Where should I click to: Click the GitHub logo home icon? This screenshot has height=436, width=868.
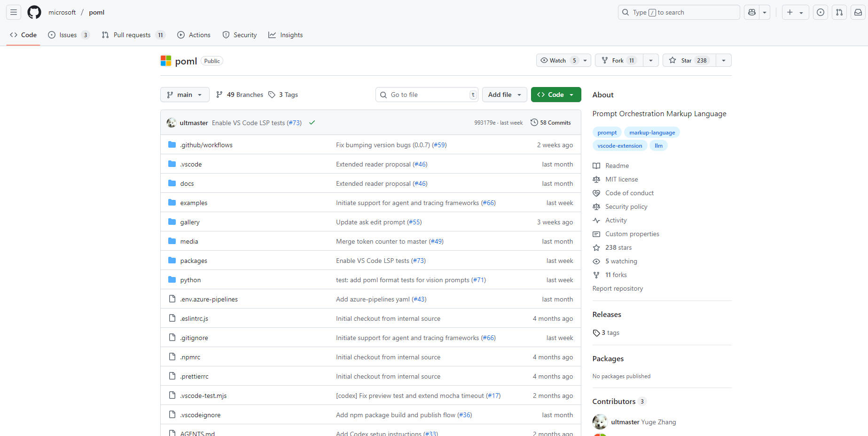(x=34, y=12)
